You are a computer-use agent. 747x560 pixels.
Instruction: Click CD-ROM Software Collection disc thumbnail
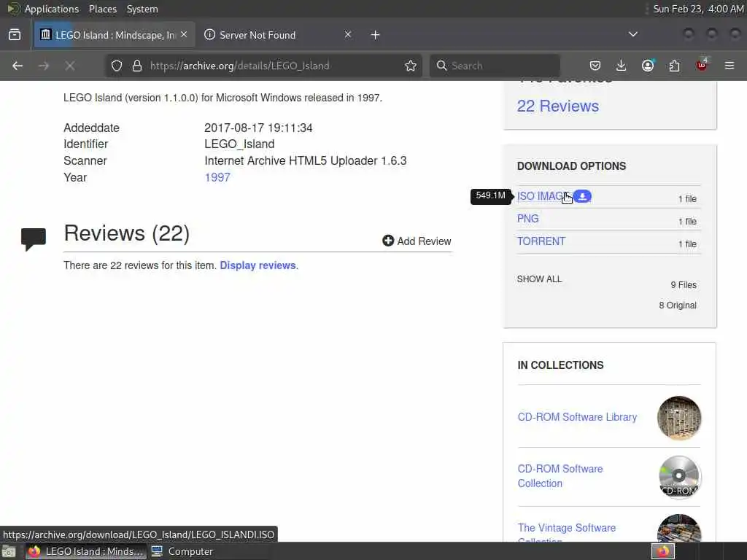[x=679, y=477]
